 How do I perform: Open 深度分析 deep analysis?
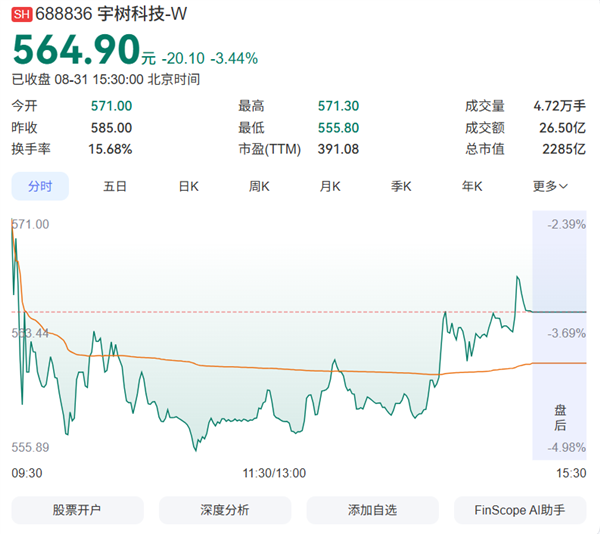coord(225,510)
